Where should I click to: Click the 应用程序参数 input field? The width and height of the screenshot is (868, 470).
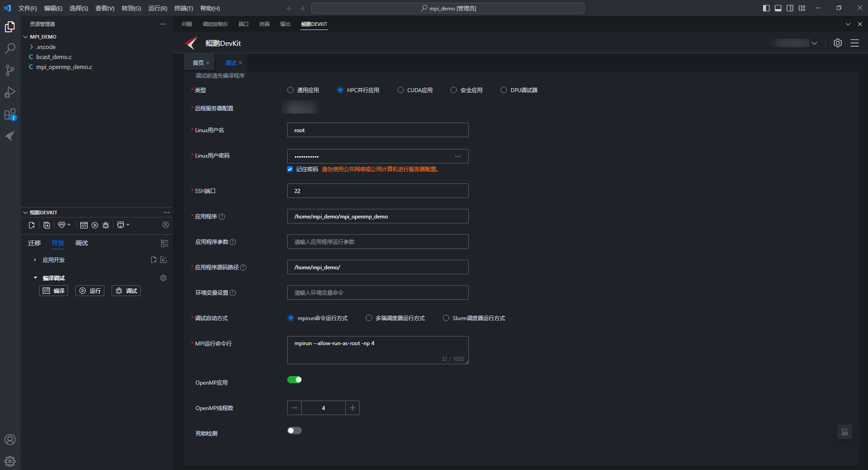click(x=378, y=242)
